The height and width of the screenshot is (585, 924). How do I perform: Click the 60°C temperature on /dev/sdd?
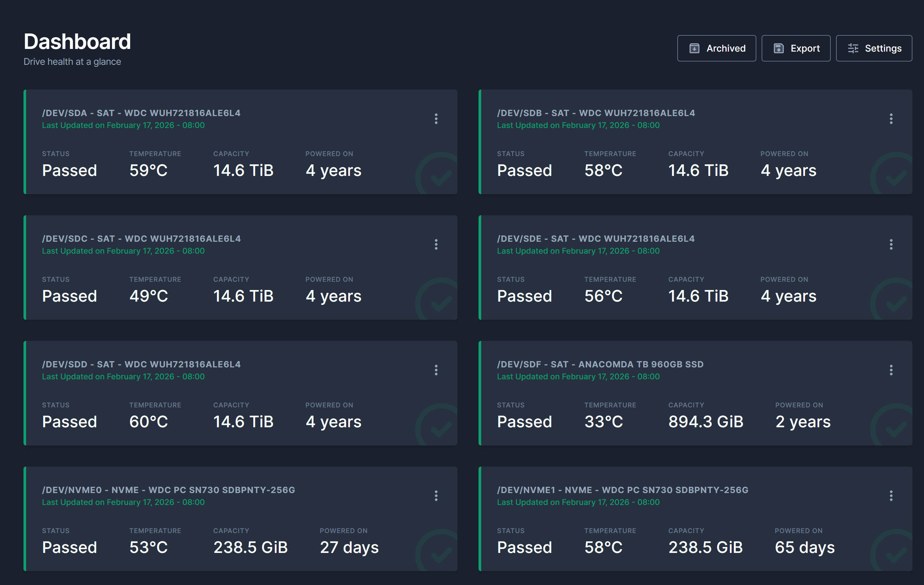[148, 422]
